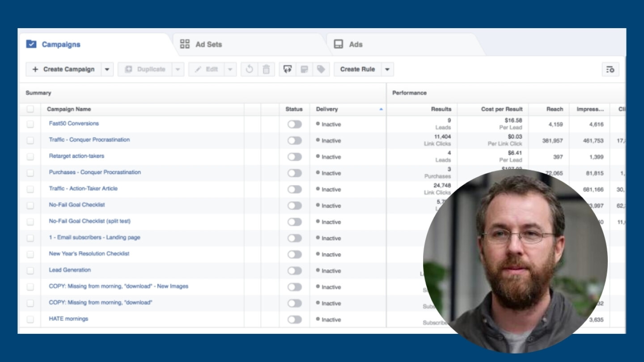Image resolution: width=644 pixels, height=362 pixels.
Task: Click the tag label icon
Action: pos(321,69)
